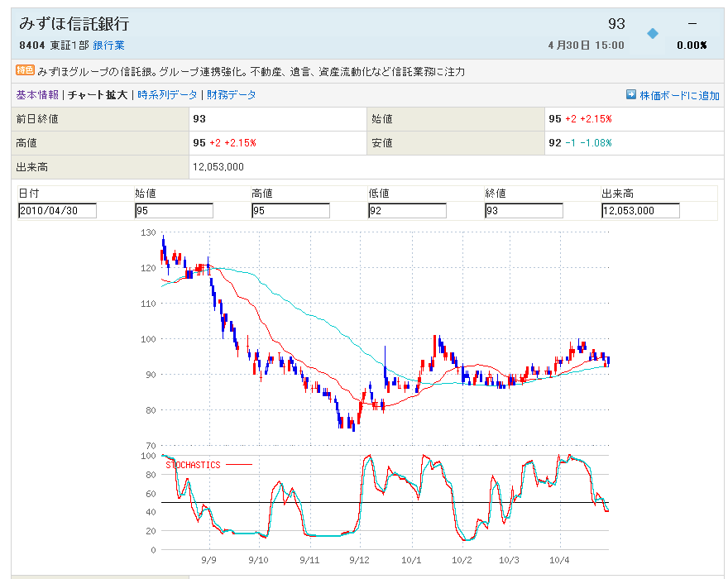Click the 高値 input box in chart panel
This screenshot has height=579, width=728.
click(290, 211)
